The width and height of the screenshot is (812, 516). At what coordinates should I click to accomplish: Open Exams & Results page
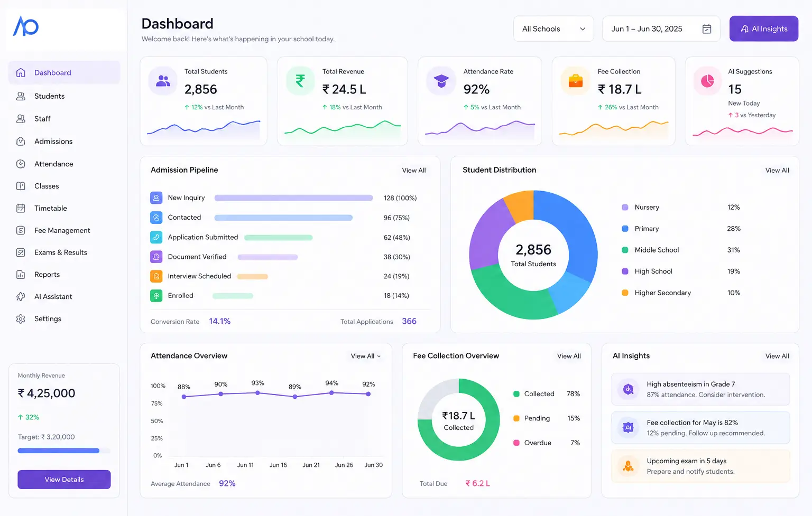64,252
